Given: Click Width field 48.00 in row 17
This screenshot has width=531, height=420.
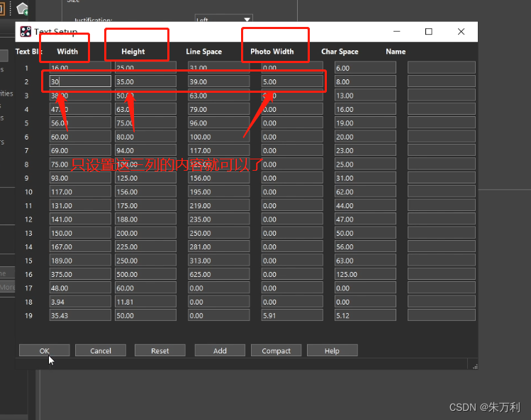Looking at the screenshot, I should pos(80,288).
